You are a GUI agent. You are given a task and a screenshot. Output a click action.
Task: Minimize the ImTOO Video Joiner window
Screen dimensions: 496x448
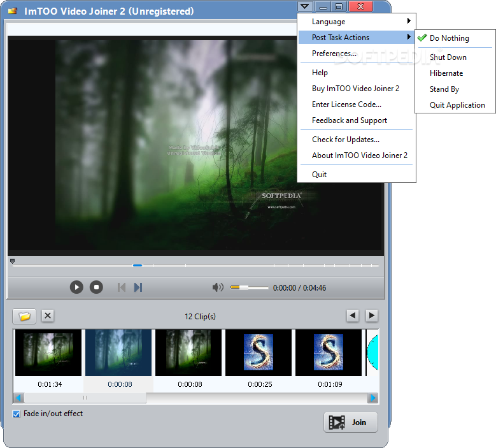pyautogui.click(x=323, y=6)
